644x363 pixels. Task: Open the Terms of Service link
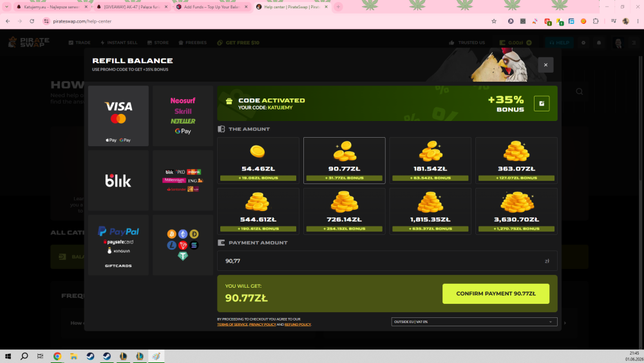[x=232, y=324]
